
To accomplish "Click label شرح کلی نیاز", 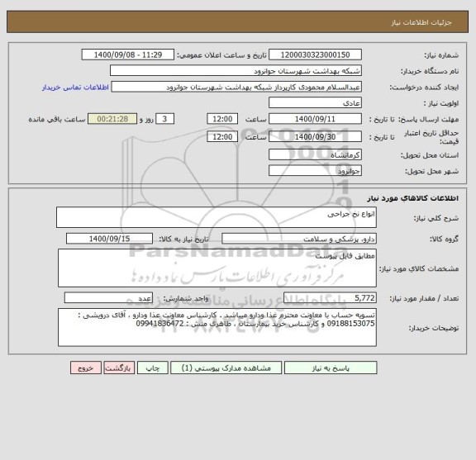I will coord(436,218).
